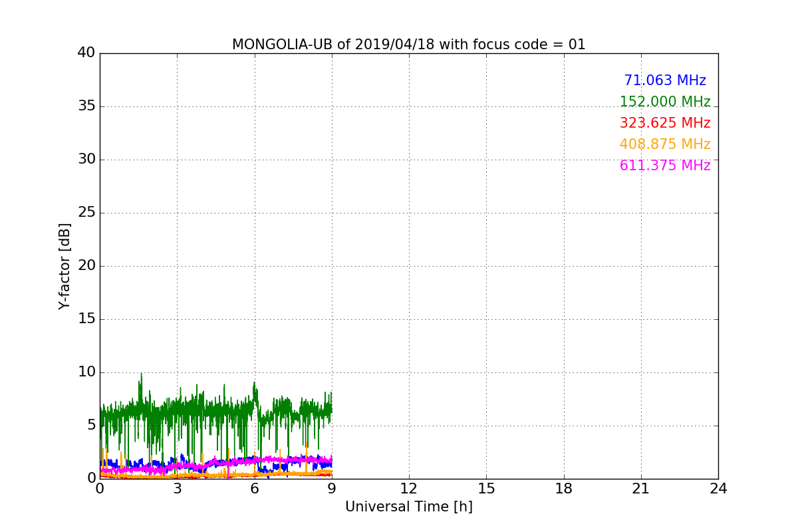Click y-axis tick label 5
The height and width of the screenshot is (532, 798).
click(x=91, y=426)
